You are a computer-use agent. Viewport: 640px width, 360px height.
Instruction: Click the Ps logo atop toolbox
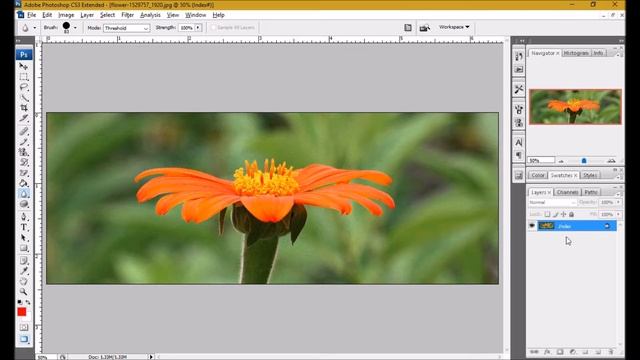tap(24, 54)
